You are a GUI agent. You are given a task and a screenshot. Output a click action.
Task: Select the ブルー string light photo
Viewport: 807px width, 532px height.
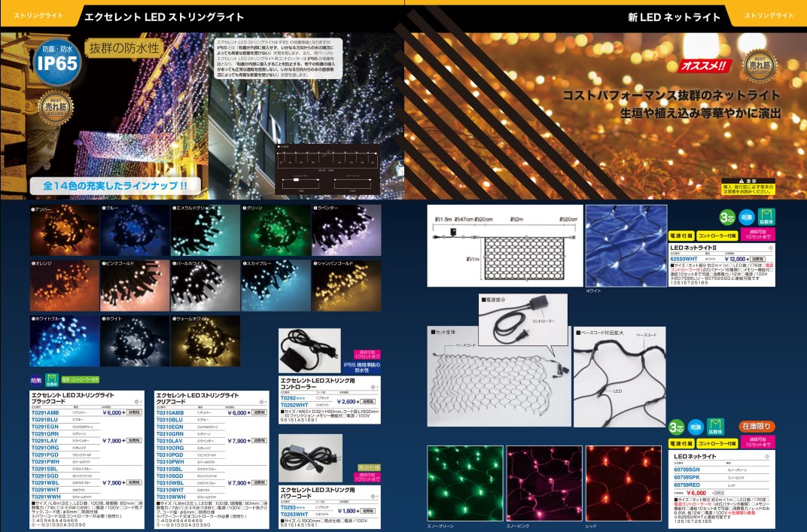click(x=135, y=230)
